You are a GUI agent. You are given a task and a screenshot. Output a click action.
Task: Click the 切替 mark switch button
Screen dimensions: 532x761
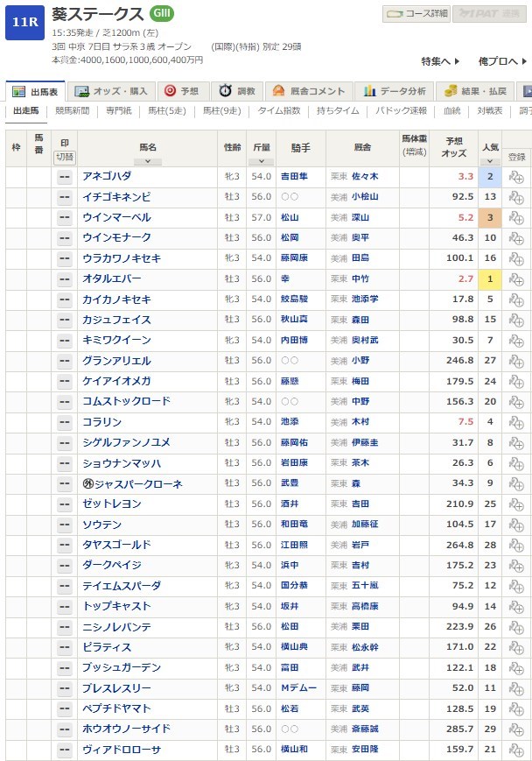click(64, 158)
